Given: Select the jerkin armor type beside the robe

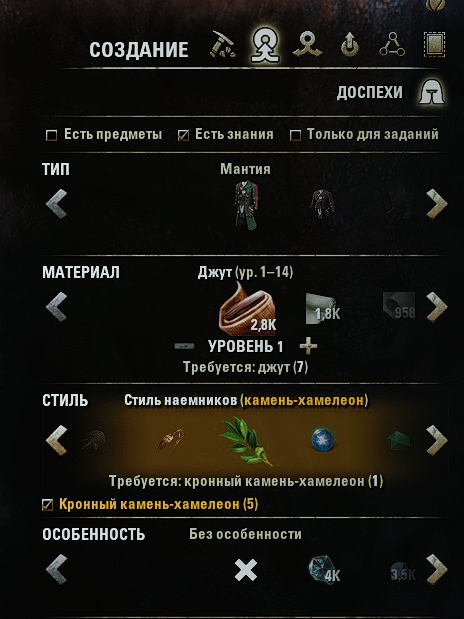Looking at the screenshot, I should coord(322,204).
